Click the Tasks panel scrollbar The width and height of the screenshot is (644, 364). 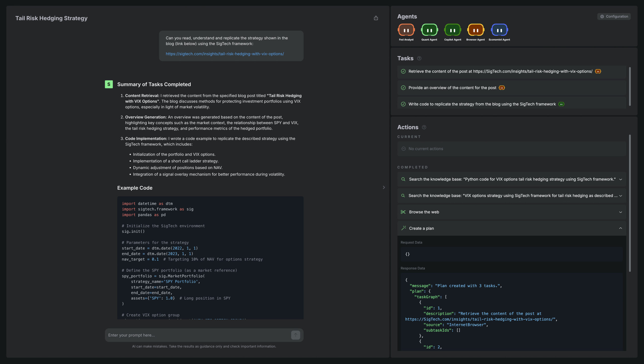[630, 86]
